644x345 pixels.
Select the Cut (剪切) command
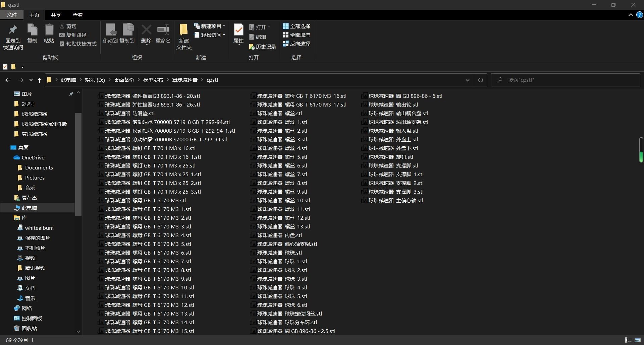68,26
